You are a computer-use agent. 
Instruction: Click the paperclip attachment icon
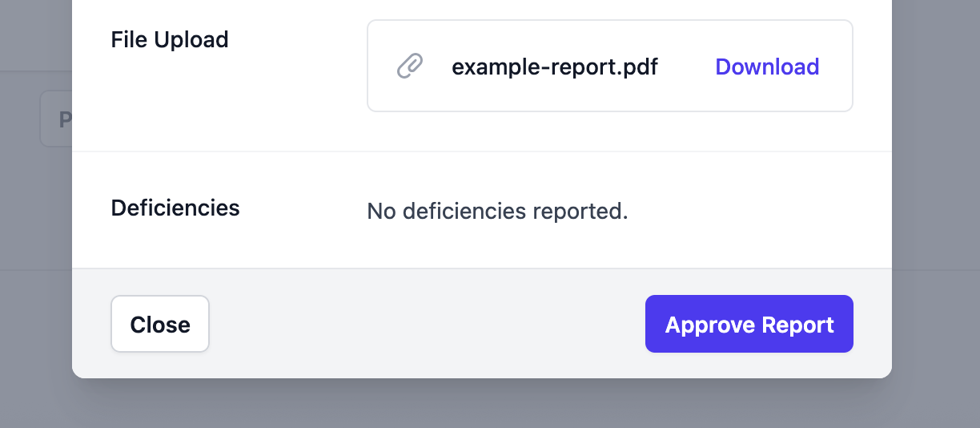(410, 67)
